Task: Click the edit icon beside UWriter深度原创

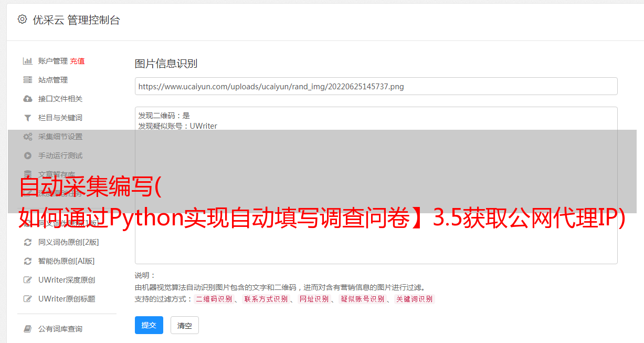Action: coord(28,280)
